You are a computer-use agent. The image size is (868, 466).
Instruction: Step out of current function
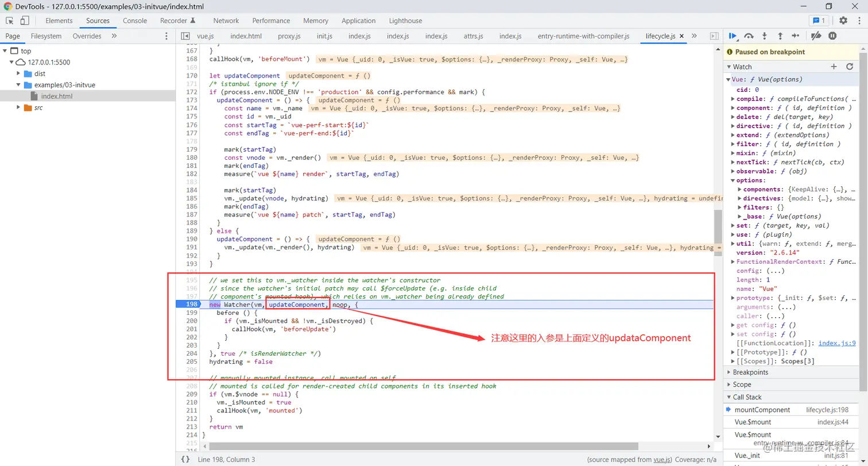(x=780, y=36)
